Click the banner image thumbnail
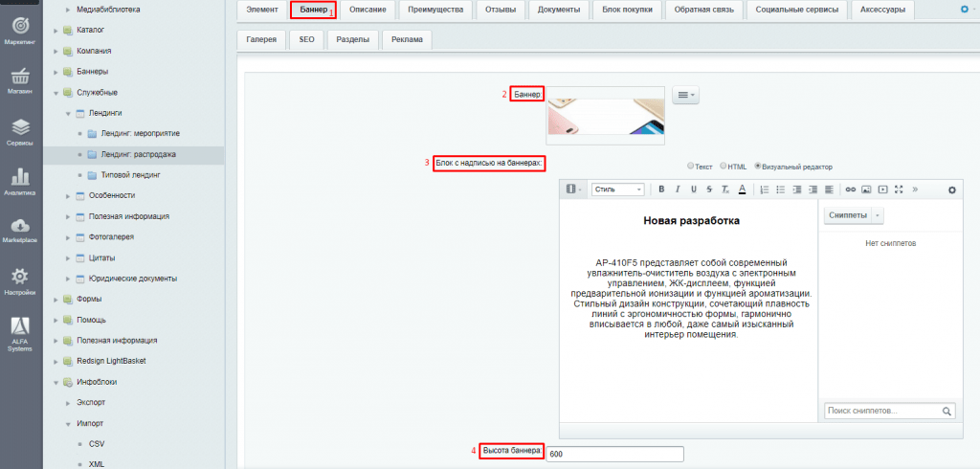Screen dimensions: 980x469 pyautogui.click(x=605, y=117)
